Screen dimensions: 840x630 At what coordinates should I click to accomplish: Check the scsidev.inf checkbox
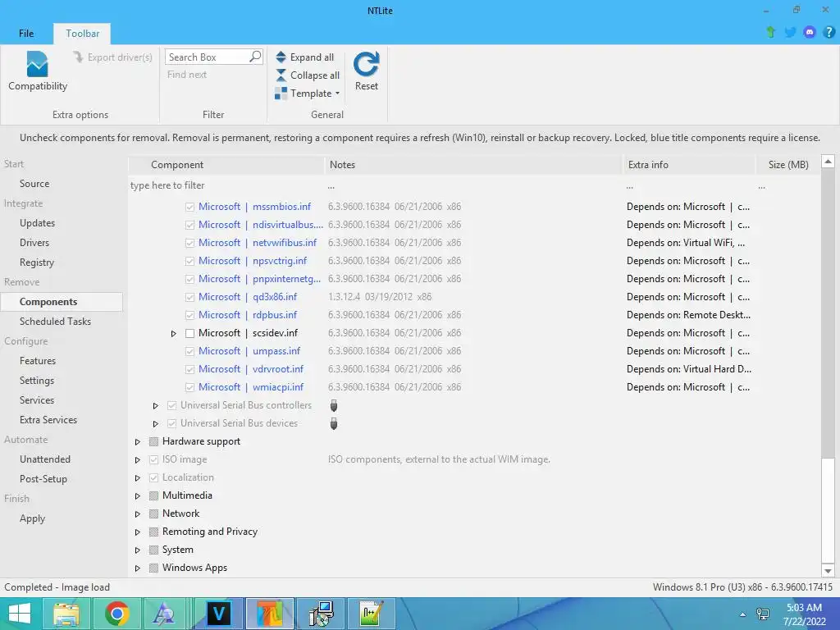(189, 333)
